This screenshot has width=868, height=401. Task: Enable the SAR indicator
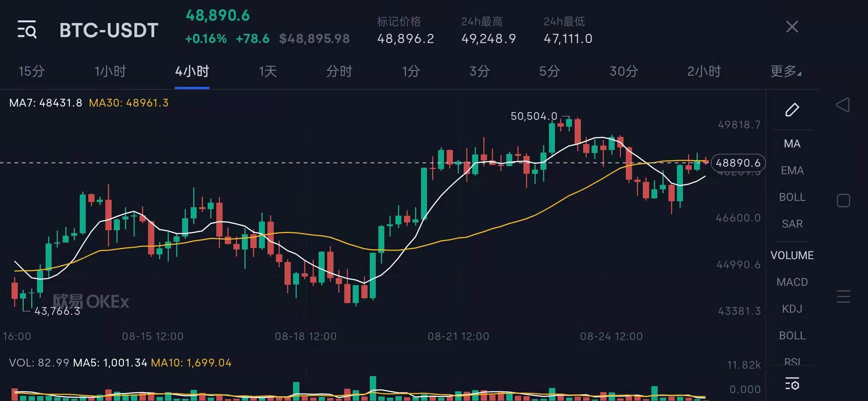tap(792, 224)
